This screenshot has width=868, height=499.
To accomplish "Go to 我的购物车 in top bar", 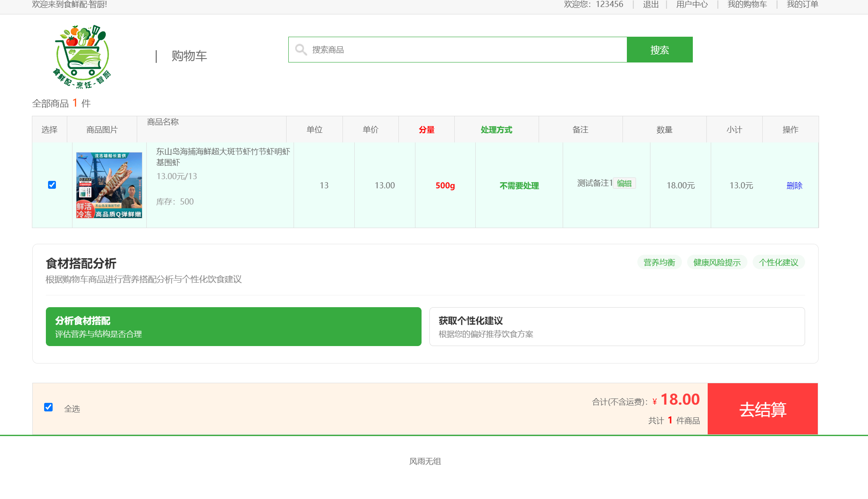I will pos(747,4).
